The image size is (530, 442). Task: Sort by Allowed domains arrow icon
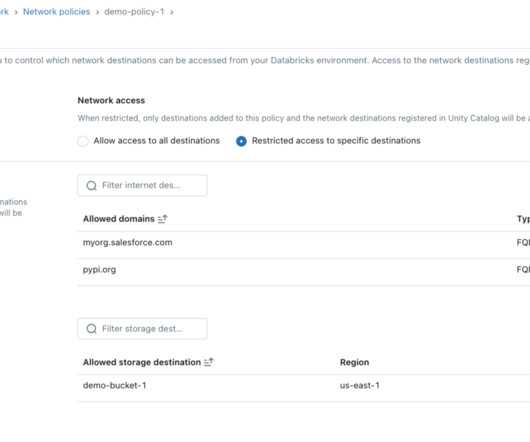163,219
